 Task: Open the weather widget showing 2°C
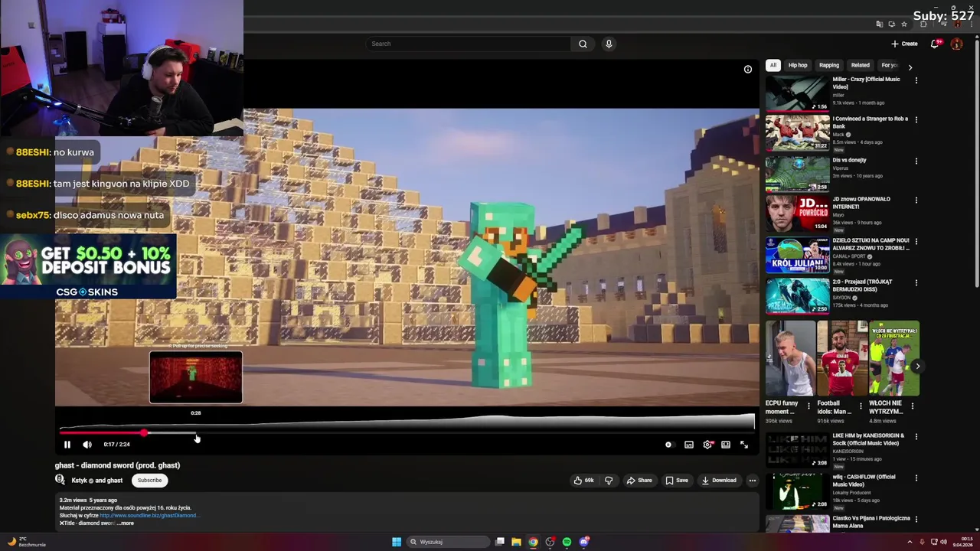click(27, 542)
